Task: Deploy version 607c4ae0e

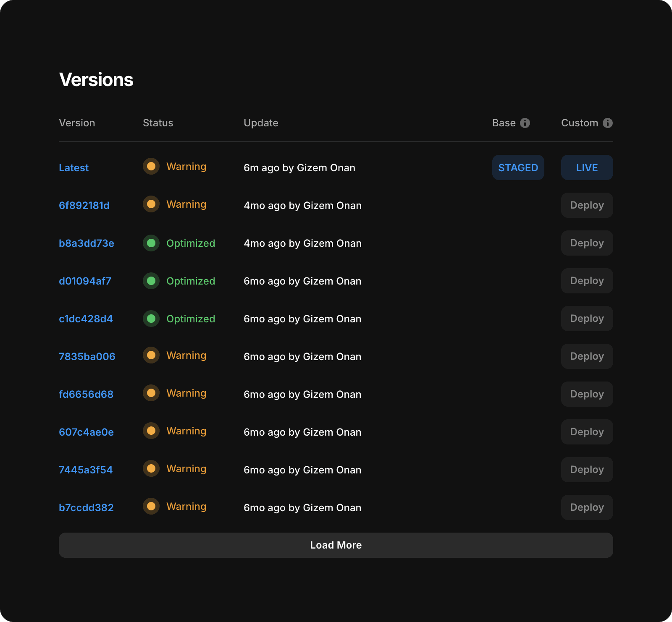Action: 587,432
